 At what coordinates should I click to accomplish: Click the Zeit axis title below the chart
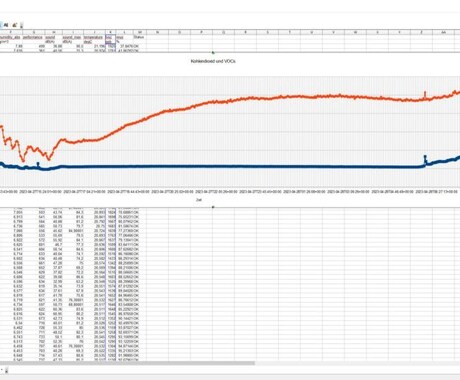[199, 200]
